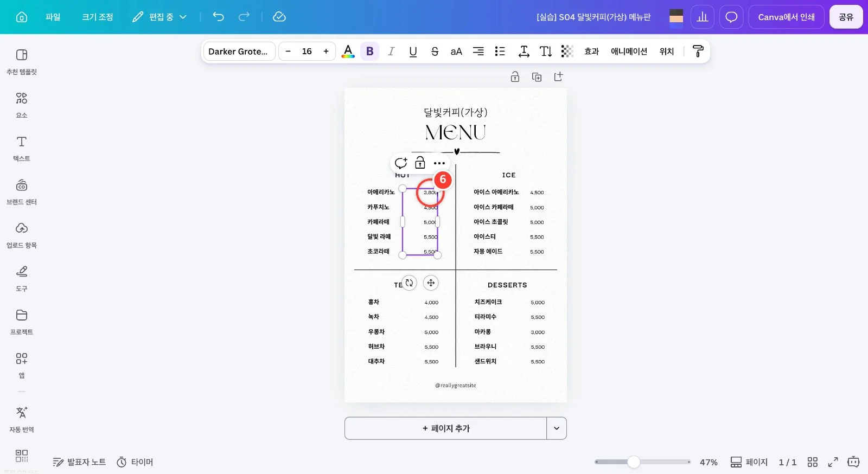Toggle strikethrough formatting
This screenshot has height=474, width=868.
[x=435, y=52]
